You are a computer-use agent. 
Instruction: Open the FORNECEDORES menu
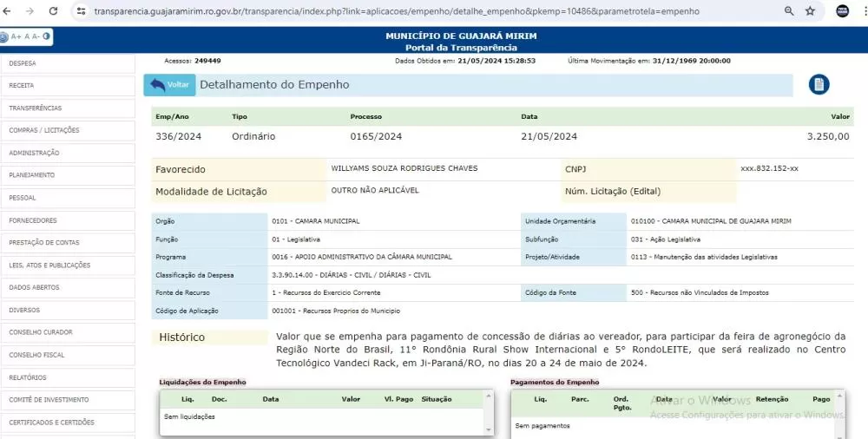[68, 220]
